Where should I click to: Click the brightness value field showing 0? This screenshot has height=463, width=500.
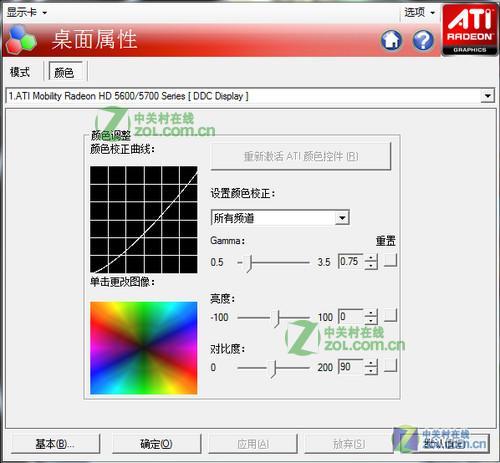click(x=351, y=316)
